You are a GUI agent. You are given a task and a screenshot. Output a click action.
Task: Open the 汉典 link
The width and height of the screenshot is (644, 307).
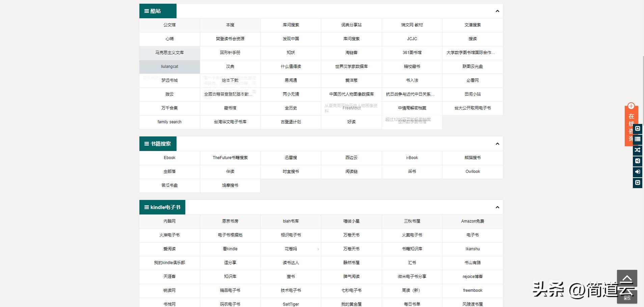click(x=230, y=67)
